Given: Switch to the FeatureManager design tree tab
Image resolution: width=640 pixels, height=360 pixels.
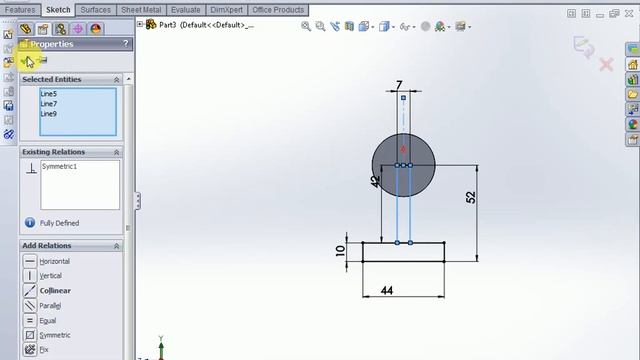Looking at the screenshot, I should (26, 29).
